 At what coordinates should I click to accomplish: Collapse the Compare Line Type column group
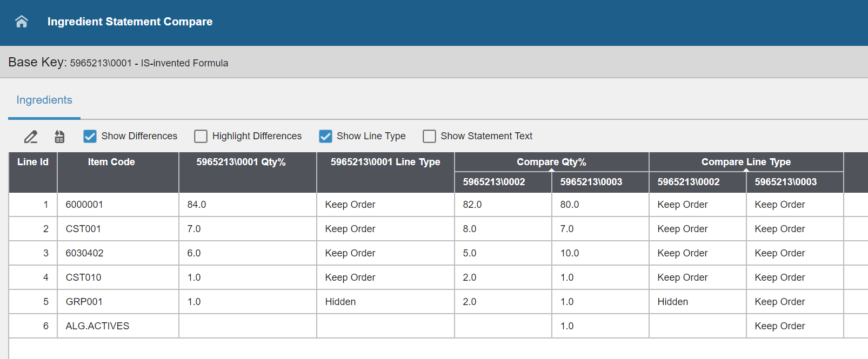point(746,170)
